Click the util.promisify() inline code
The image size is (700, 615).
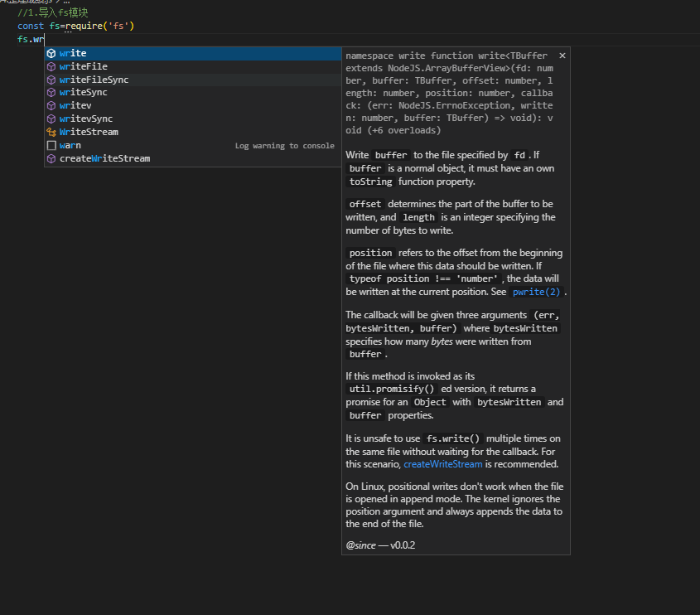tap(392, 389)
